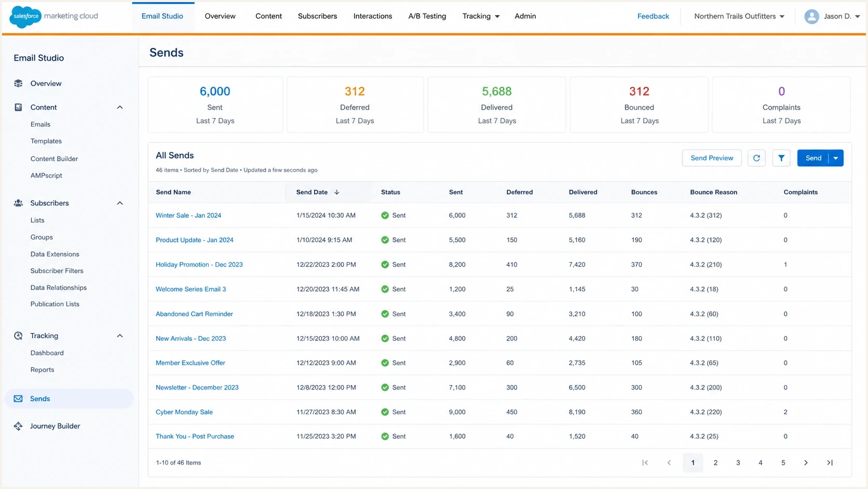Go to previous page arrow

click(x=669, y=462)
